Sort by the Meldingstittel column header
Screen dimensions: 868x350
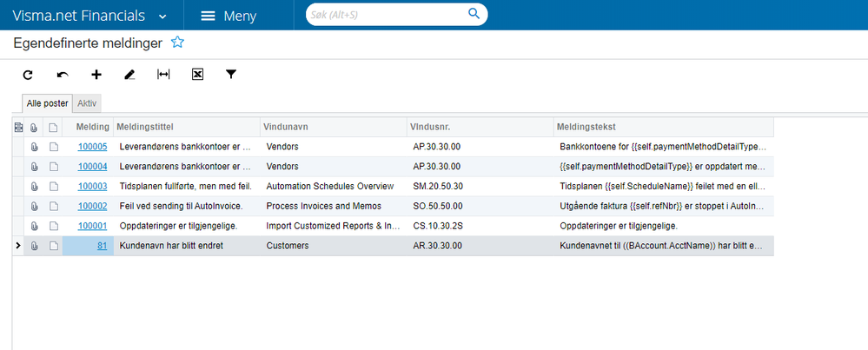(187, 128)
